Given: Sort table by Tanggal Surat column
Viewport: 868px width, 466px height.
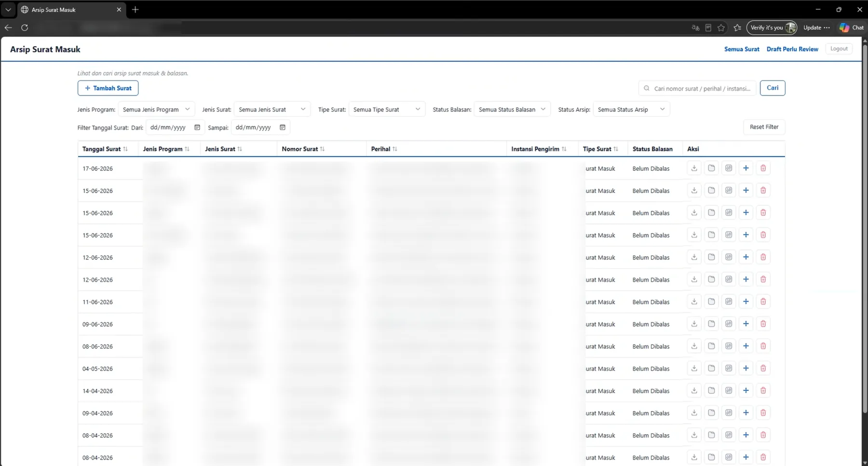Looking at the screenshot, I should point(125,149).
